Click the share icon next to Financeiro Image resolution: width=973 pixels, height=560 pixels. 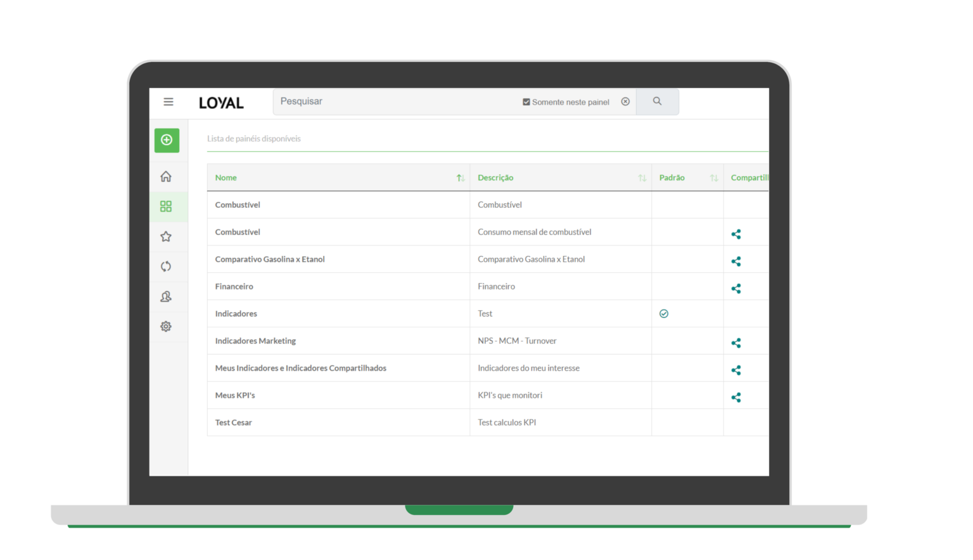[736, 288]
